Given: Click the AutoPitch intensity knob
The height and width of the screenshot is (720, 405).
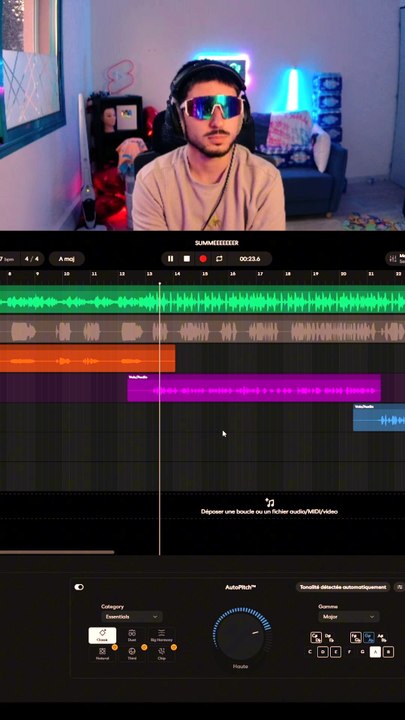Looking at the screenshot, I should pyautogui.click(x=242, y=635).
